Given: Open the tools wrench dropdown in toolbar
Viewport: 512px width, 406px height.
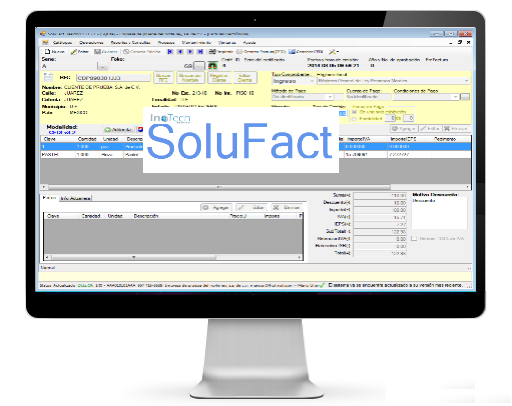Looking at the screenshot, I should (x=334, y=52).
